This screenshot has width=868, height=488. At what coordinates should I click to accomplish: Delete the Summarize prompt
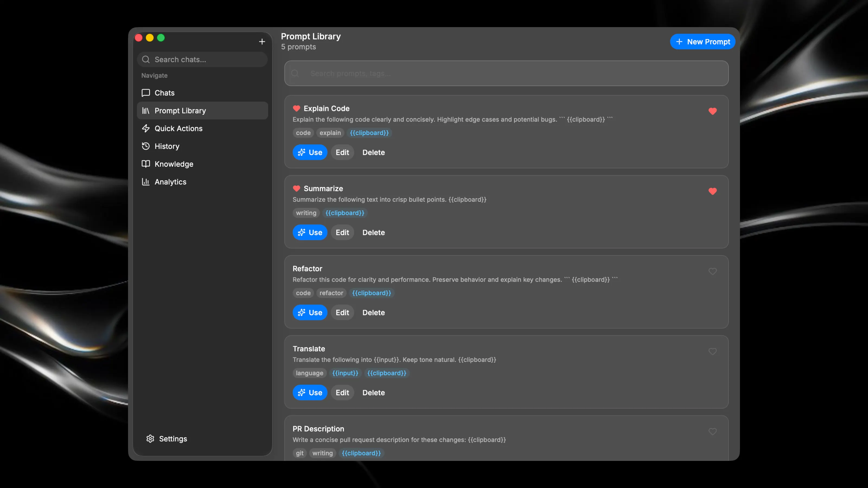(x=373, y=232)
